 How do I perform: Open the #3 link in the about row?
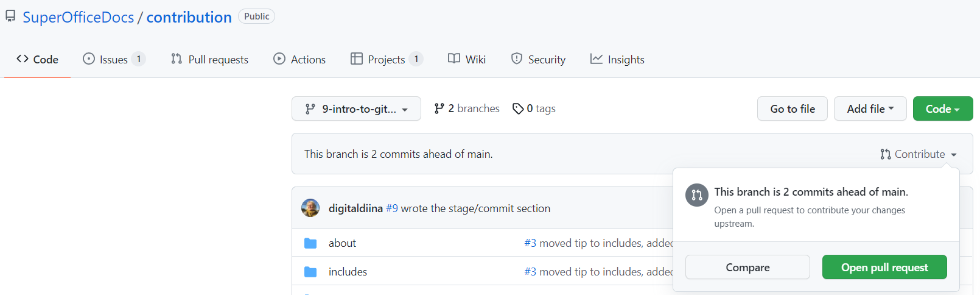coord(530,243)
